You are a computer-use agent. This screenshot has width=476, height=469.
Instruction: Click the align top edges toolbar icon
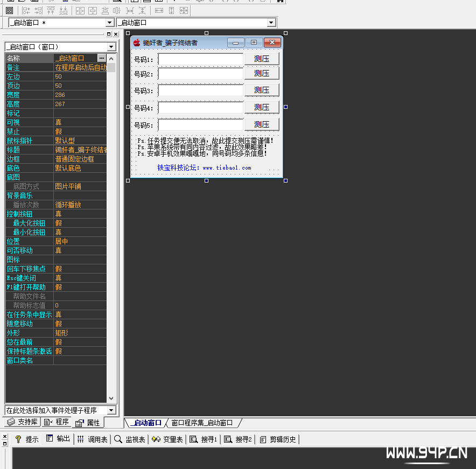pyautogui.click(x=51, y=11)
